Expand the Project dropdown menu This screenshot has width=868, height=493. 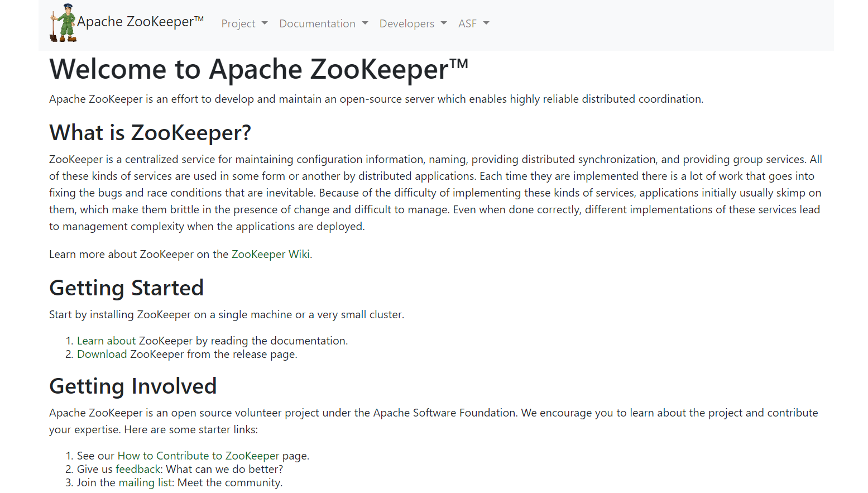click(244, 23)
